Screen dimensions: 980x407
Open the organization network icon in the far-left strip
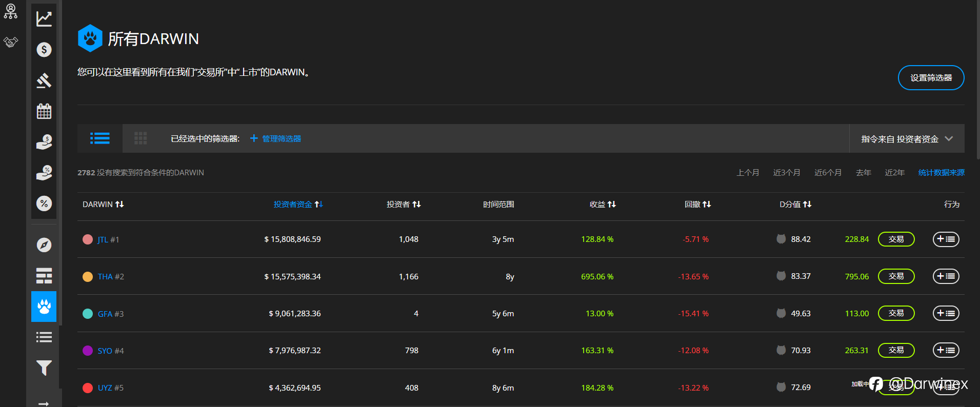click(x=10, y=11)
